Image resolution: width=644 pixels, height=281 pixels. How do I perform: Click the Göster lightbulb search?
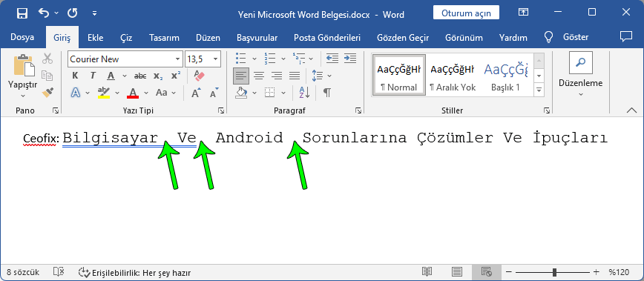[x=566, y=37]
